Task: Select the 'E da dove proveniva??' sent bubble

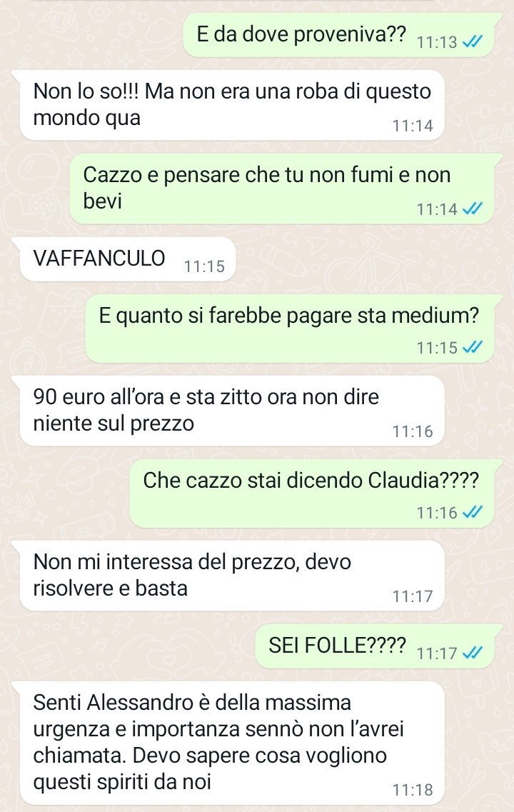Action: coord(338,35)
